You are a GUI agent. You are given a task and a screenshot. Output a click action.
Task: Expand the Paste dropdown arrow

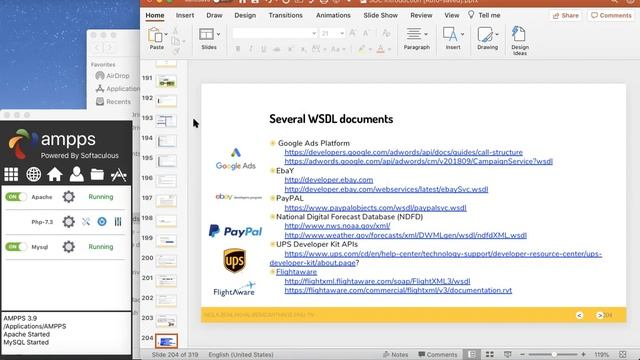pos(166,34)
